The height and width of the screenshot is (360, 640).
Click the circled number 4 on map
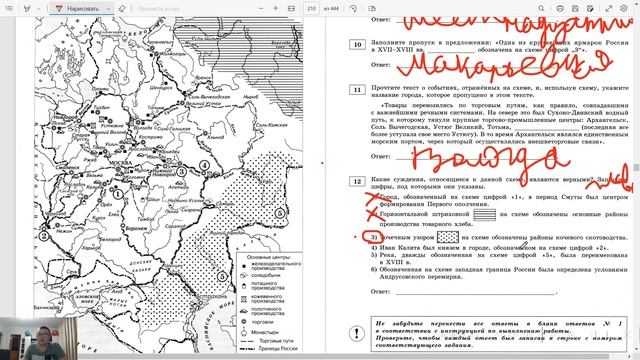click(204, 166)
